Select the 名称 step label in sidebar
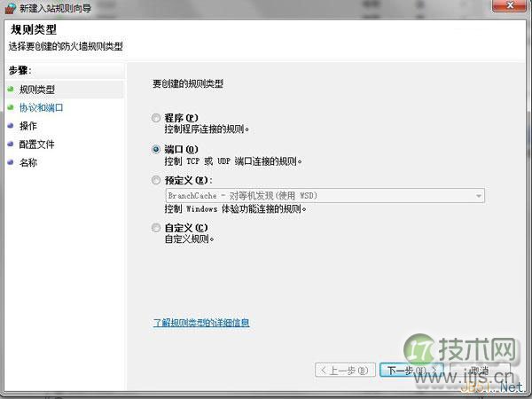Screen dimensions: 532x399 pyautogui.click(x=27, y=163)
